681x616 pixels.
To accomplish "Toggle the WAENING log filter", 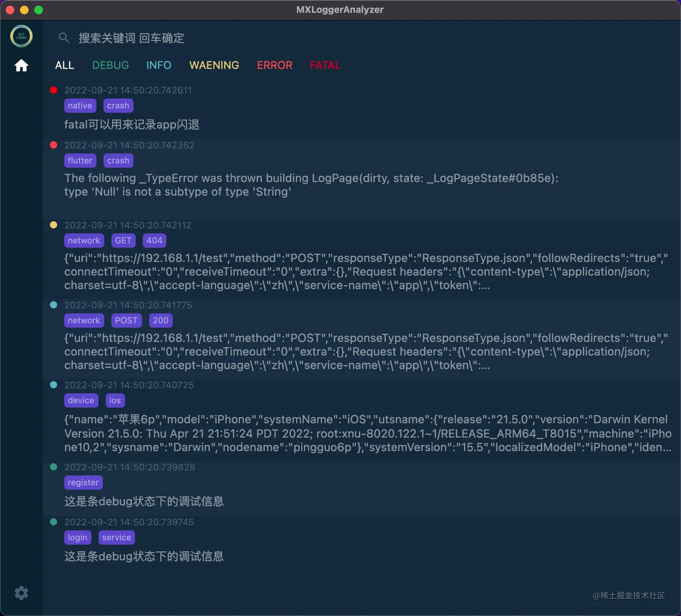I will pyautogui.click(x=214, y=65).
